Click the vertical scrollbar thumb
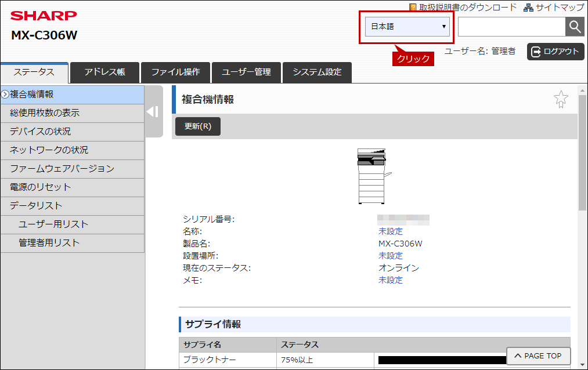 coord(582,153)
